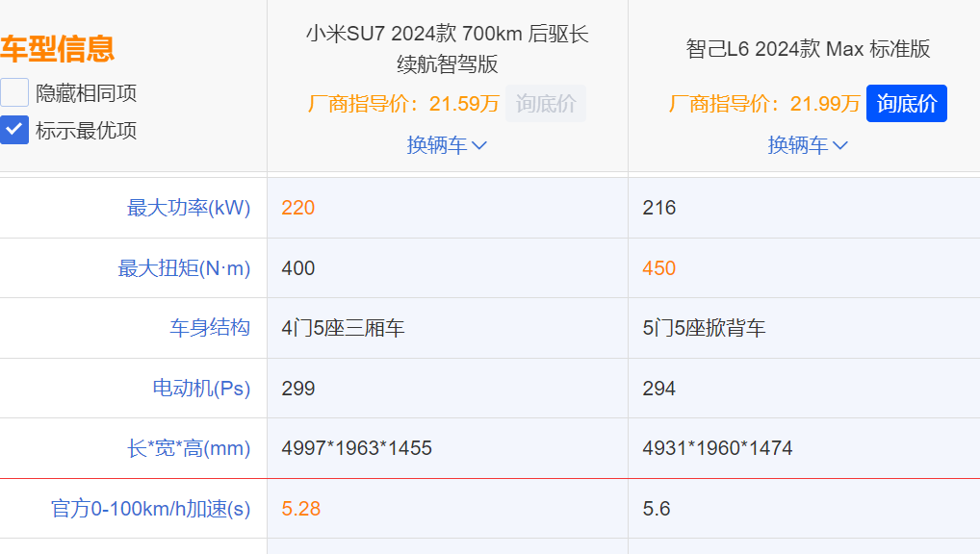Select the horsepower value 299

[x=298, y=389]
